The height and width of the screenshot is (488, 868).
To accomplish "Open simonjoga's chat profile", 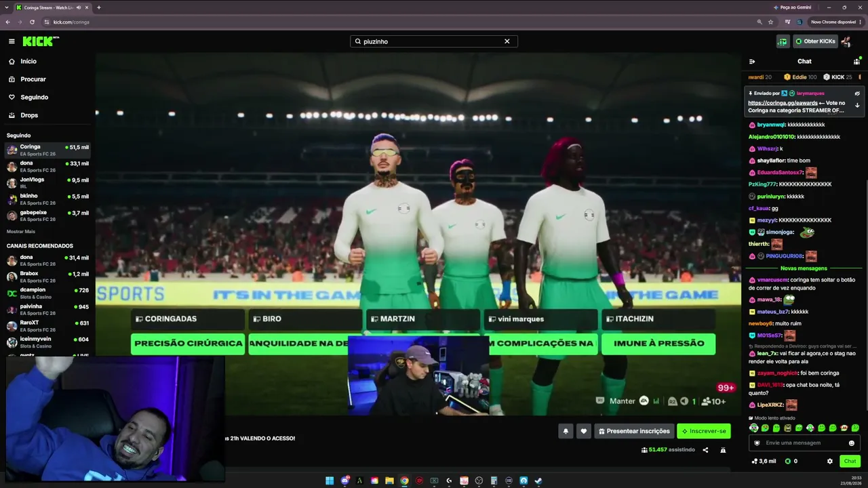I will pyautogui.click(x=780, y=232).
